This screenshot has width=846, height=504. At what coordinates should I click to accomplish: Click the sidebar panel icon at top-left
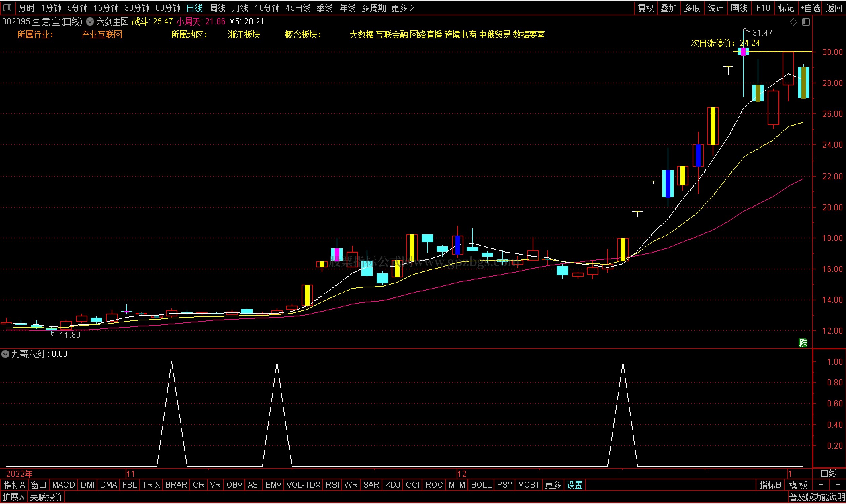pyautogui.click(x=7, y=7)
